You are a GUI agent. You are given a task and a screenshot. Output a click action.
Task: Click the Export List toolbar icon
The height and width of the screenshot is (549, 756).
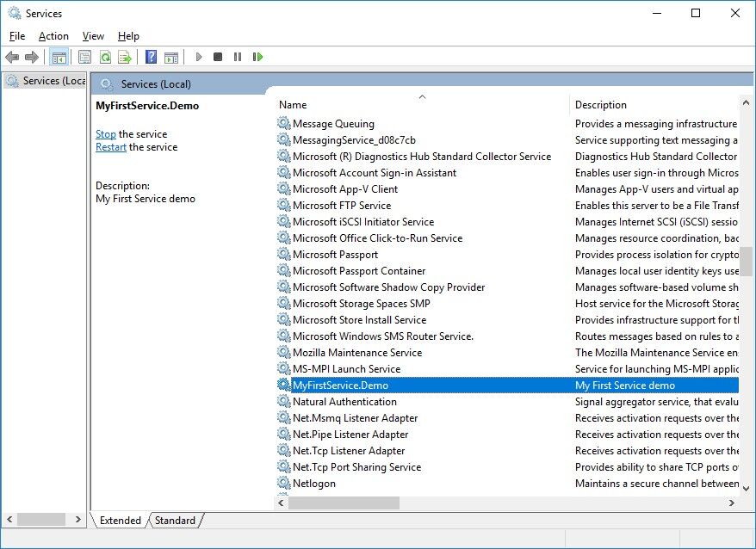pos(125,57)
